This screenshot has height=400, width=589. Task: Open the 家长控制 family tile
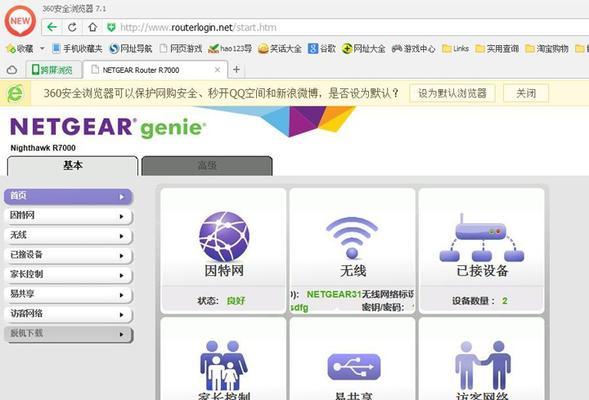[224, 359]
